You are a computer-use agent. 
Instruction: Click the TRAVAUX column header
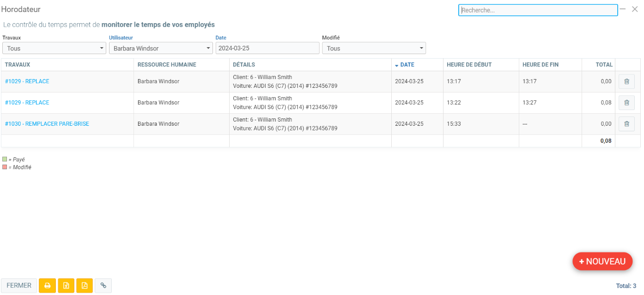click(18, 65)
